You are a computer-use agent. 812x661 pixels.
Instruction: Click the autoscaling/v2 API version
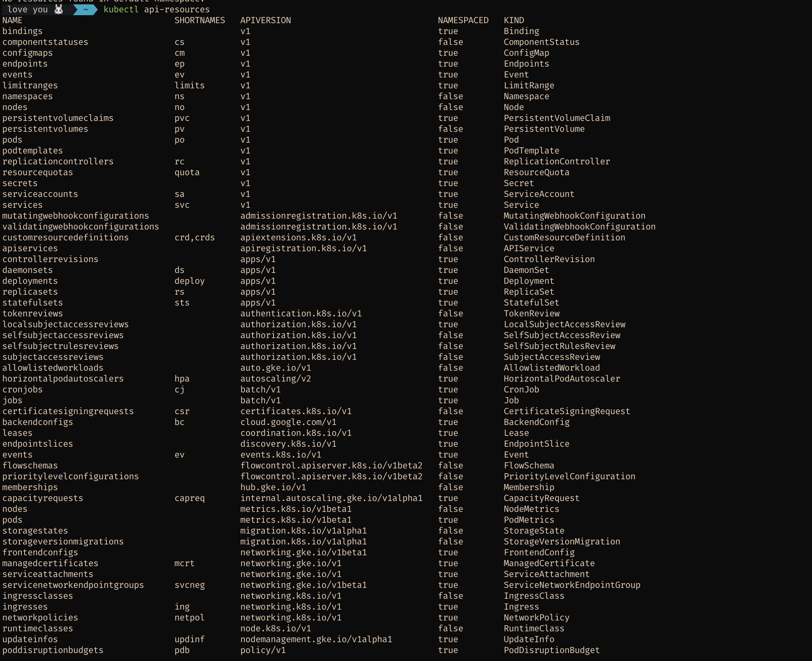[275, 379]
